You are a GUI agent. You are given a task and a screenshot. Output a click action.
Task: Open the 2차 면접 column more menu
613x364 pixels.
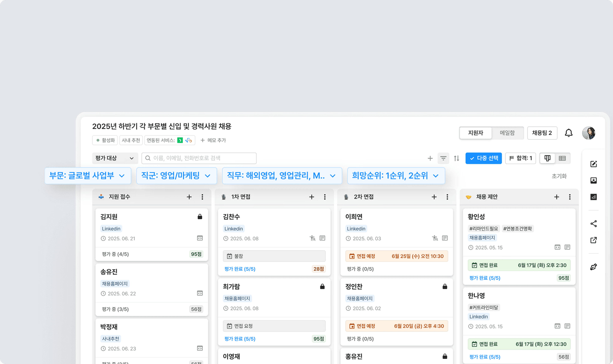(447, 197)
